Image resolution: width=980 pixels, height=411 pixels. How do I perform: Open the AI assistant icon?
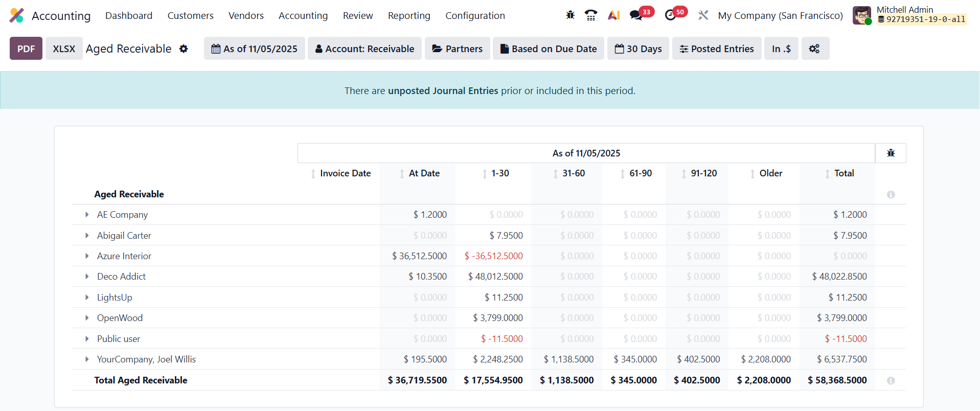pyautogui.click(x=613, y=15)
